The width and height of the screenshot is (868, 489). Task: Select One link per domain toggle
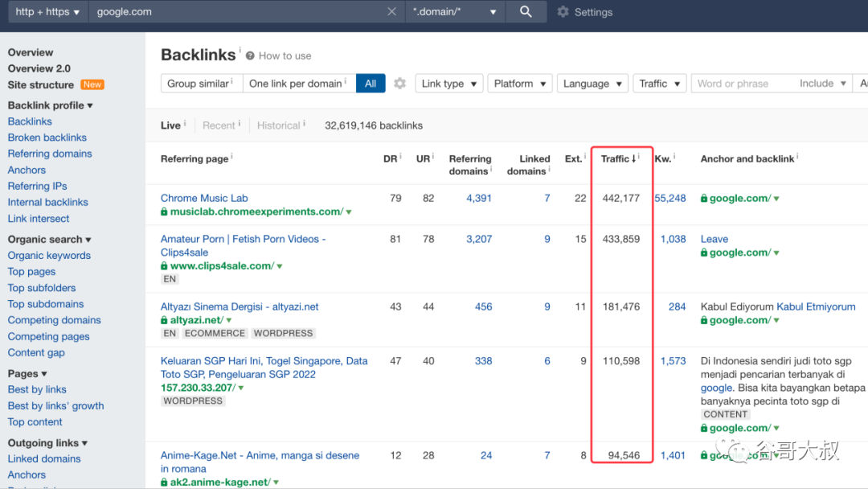[299, 84]
